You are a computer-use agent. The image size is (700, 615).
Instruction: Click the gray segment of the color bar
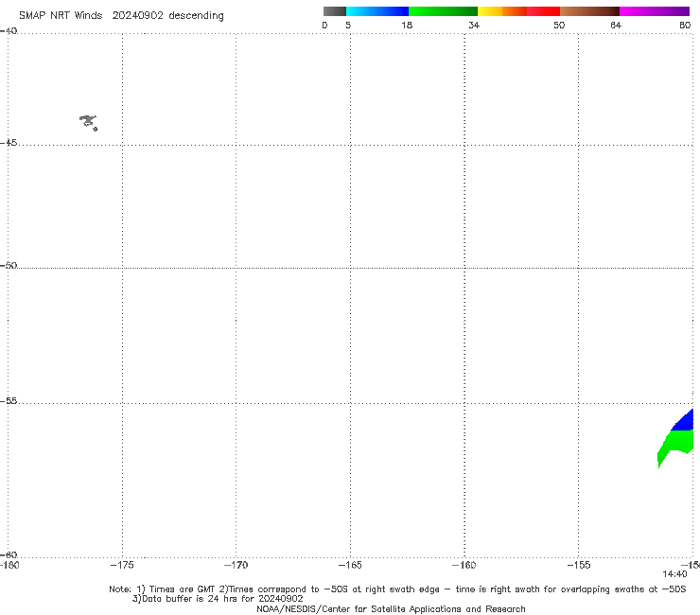pyautogui.click(x=335, y=11)
